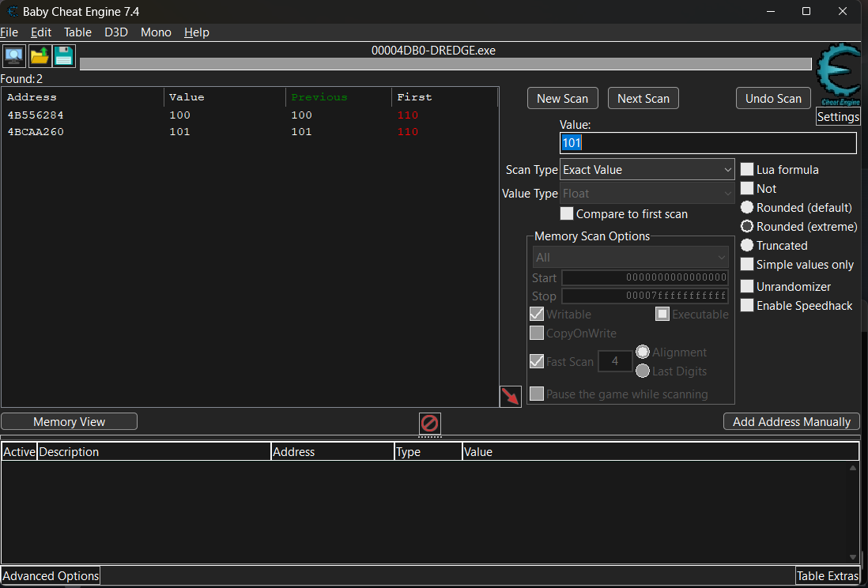Click the address table scrollbar down arrow
This screenshot has width=868, height=588.
pos(852,557)
